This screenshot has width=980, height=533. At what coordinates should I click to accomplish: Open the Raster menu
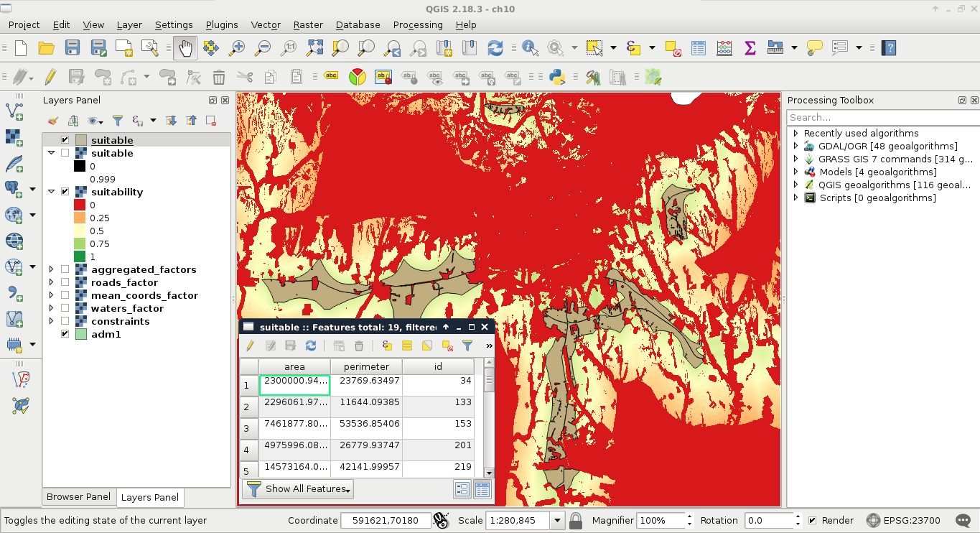tap(307, 24)
